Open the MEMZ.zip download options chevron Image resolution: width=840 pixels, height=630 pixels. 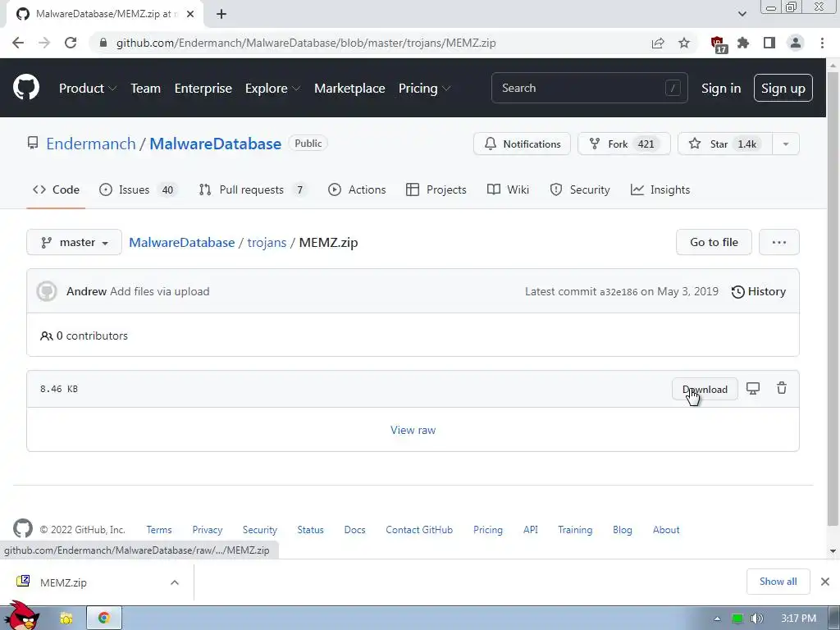coord(175,582)
